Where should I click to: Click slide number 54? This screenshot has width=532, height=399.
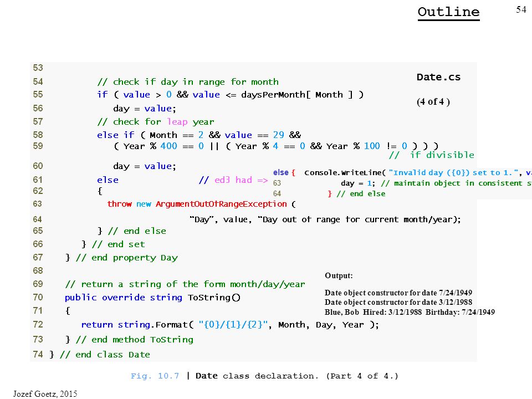[521, 9]
